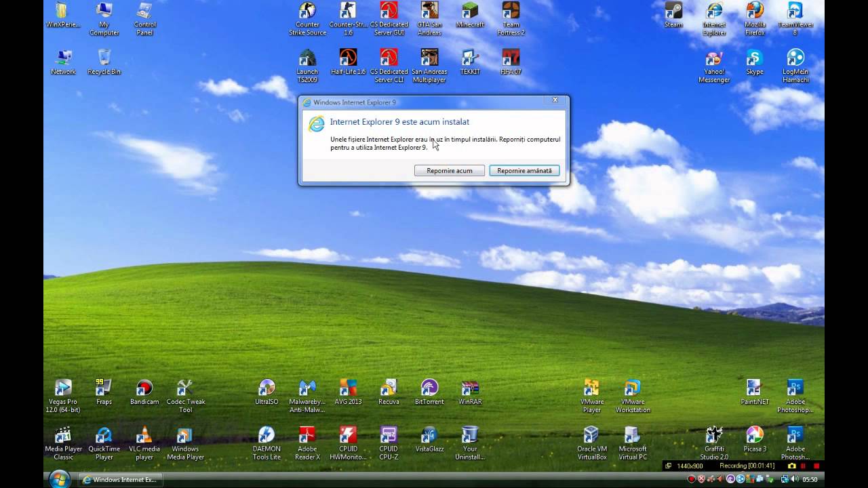This screenshot has height=488, width=868.
Task: Pause the recording with the red pause button
Action: pos(803,466)
